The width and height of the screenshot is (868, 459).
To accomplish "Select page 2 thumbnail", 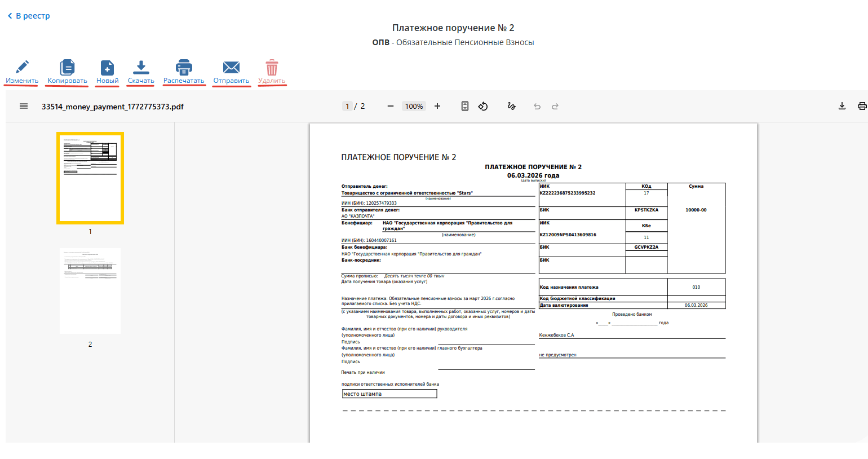I will pyautogui.click(x=90, y=291).
